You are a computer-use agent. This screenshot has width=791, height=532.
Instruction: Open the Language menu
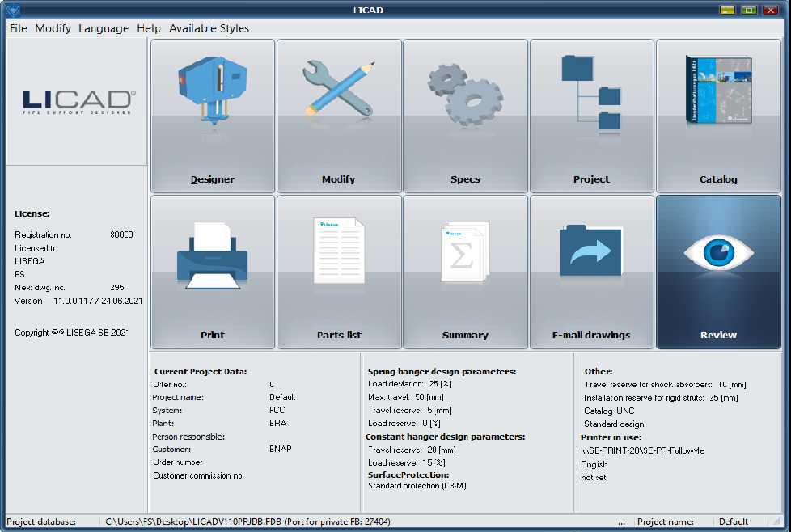click(104, 29)
